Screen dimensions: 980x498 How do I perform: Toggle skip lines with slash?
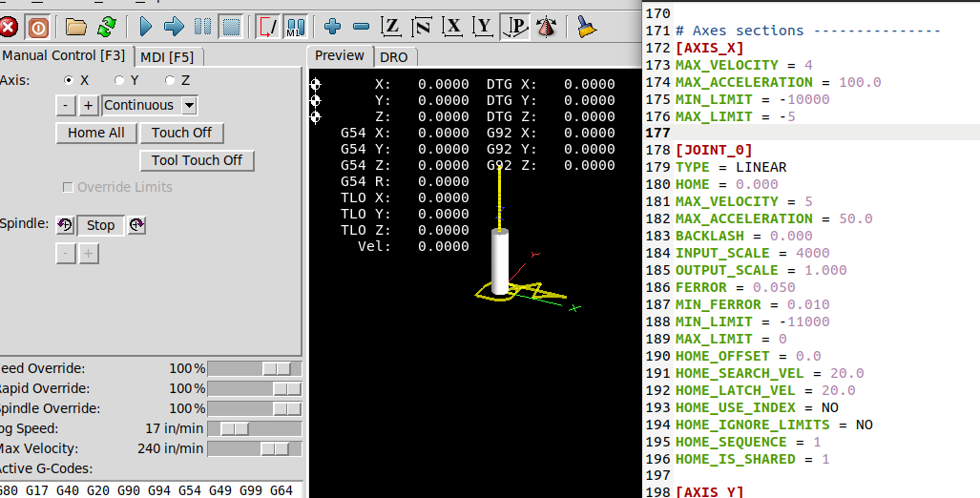tap(268, 27)
